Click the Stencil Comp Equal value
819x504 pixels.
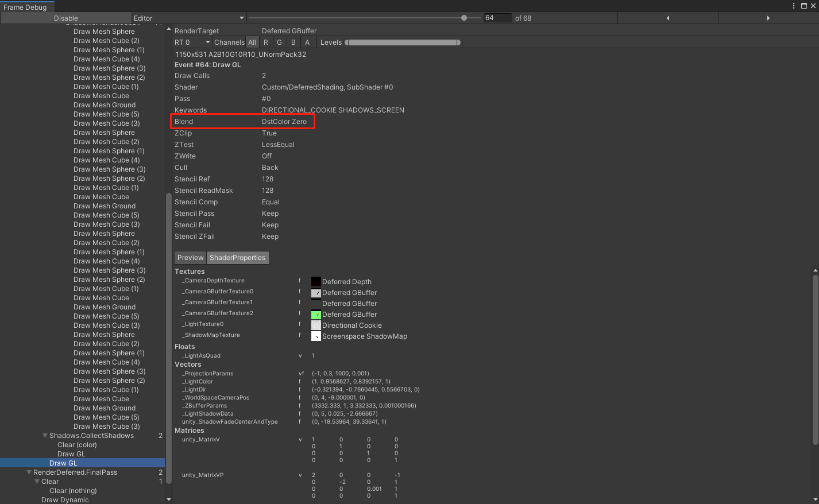point(271,202)
